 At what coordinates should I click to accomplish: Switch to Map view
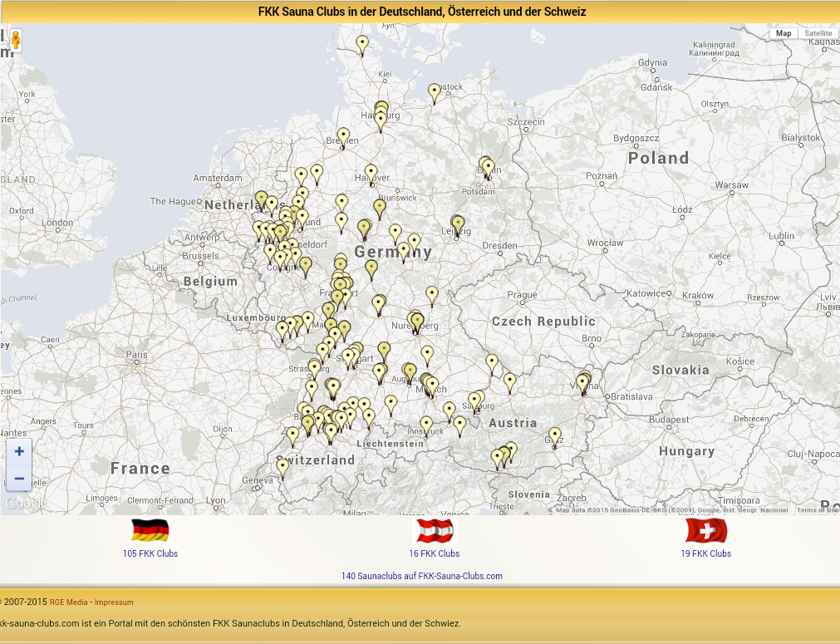coord(784,33)
